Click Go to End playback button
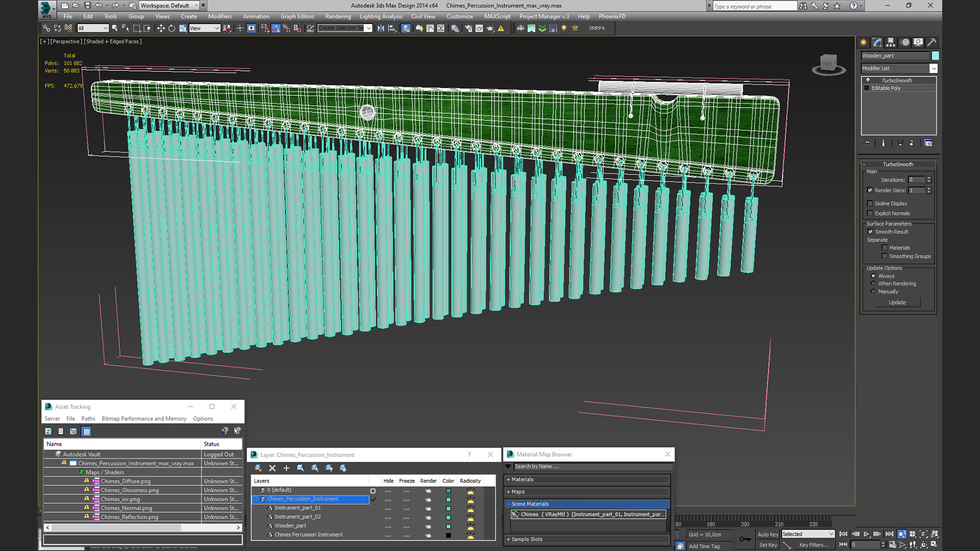This screenshot has width=980, height=551. 889,534
